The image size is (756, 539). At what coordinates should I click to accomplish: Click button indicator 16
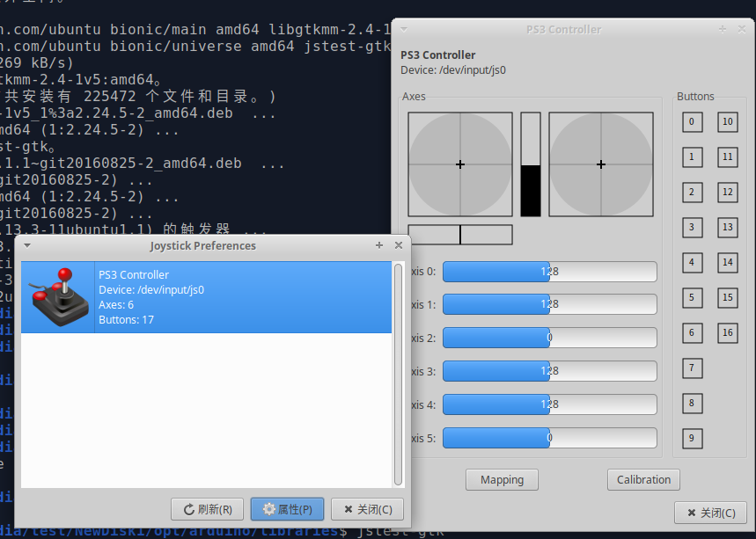[x=728, y=333]
